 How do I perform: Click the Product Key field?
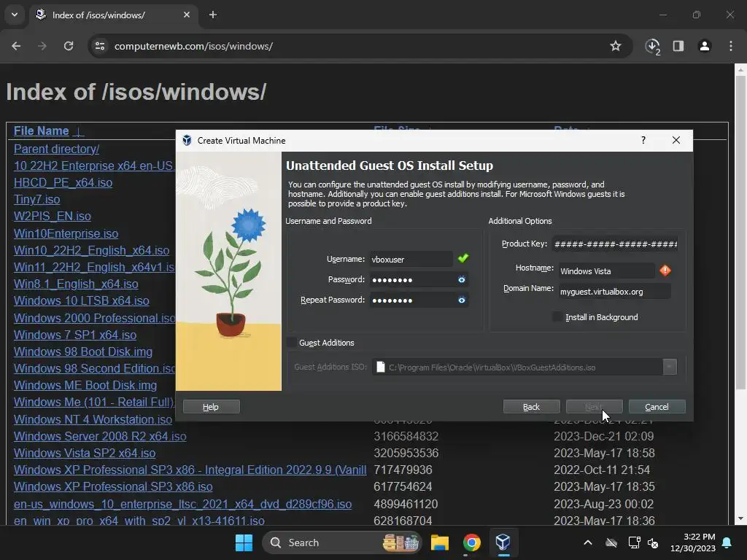tap(615, 244)
